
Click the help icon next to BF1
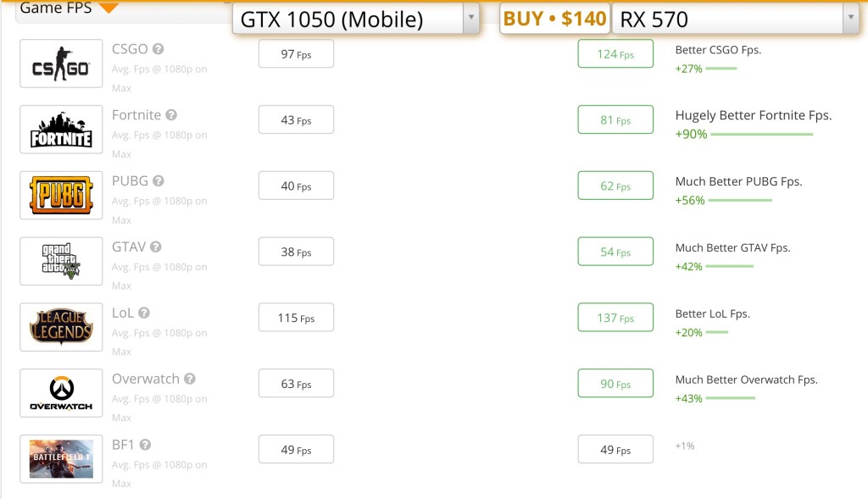[x=145, y=445]
